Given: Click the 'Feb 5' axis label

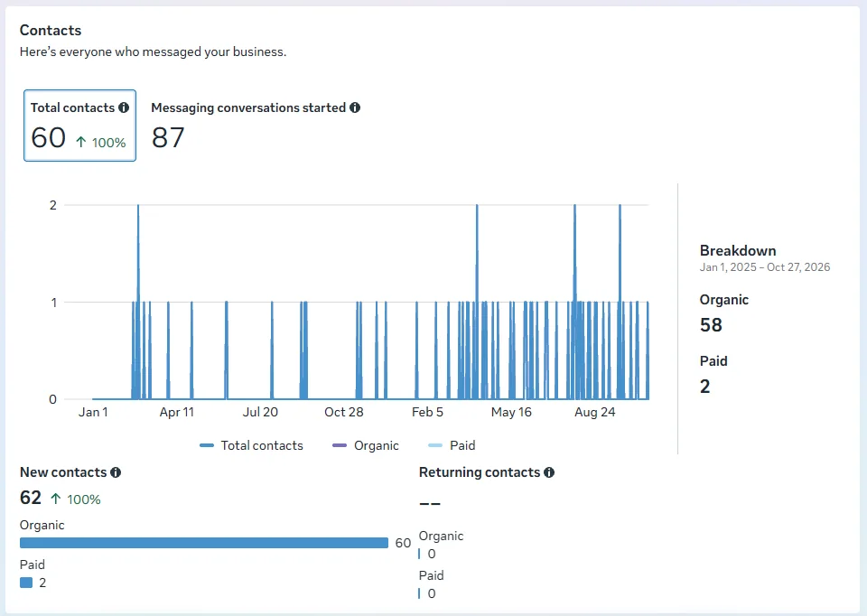Looking at the screenshot, I should 427,412.
